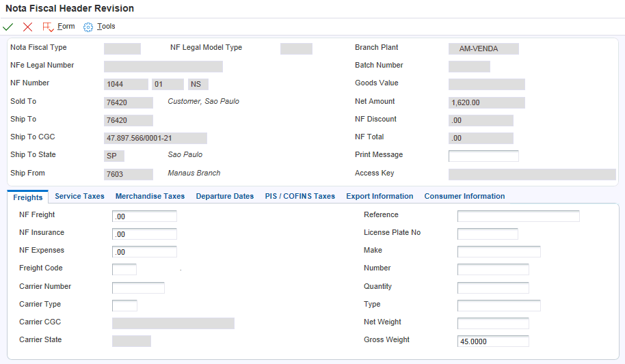
Task: Click the Print Message input field
Action: click(483, 156)
